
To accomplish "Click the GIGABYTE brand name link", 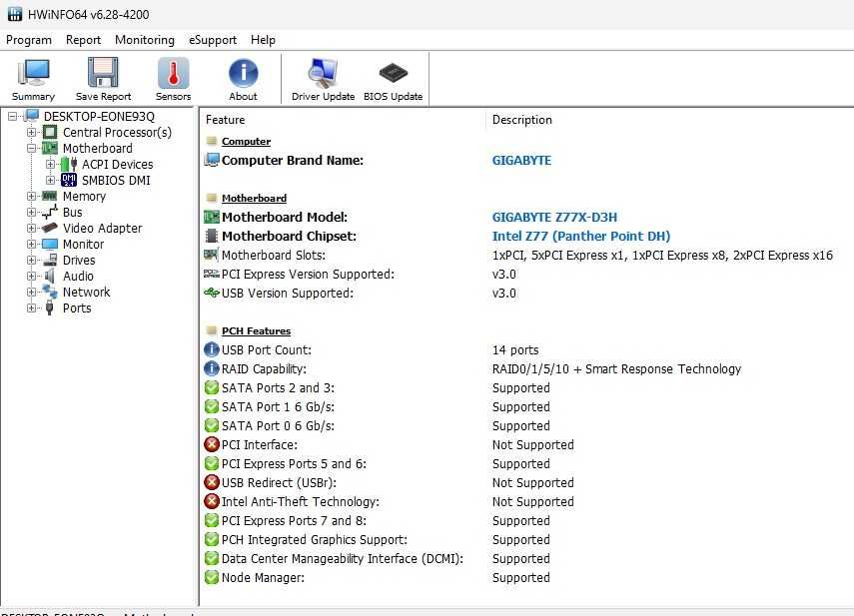I will point(521,161).
